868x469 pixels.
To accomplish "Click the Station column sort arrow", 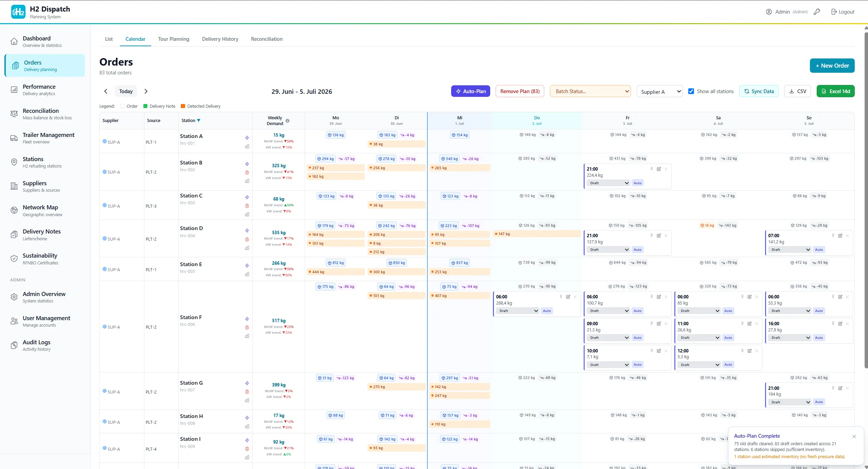I will (199, 120).
